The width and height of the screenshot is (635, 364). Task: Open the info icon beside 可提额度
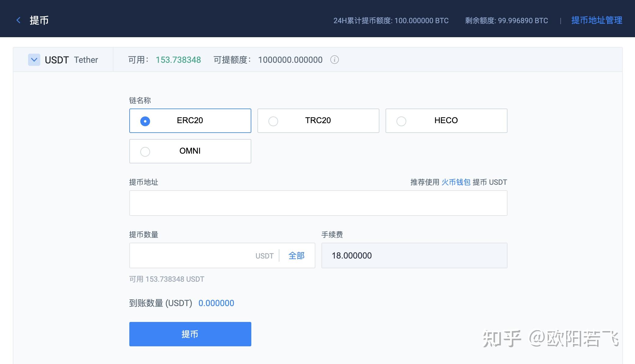[x=335, y=60]
